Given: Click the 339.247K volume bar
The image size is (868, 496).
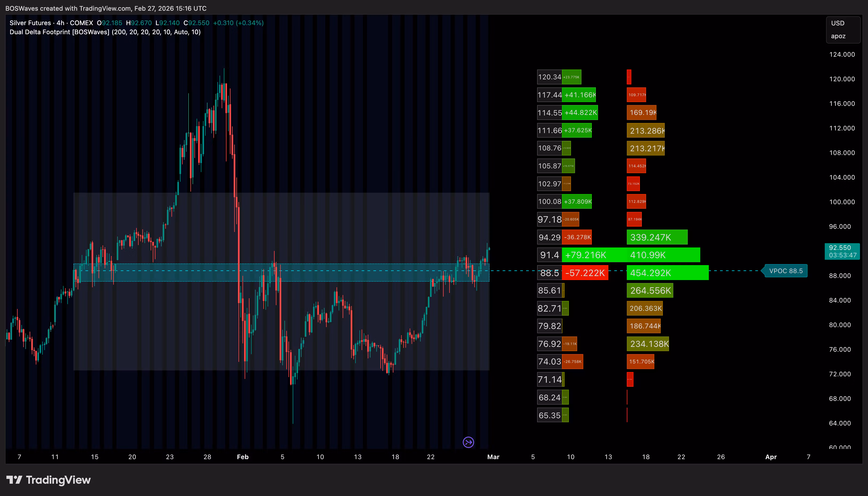Looking at the screenshot, I should tap(657, 237).
